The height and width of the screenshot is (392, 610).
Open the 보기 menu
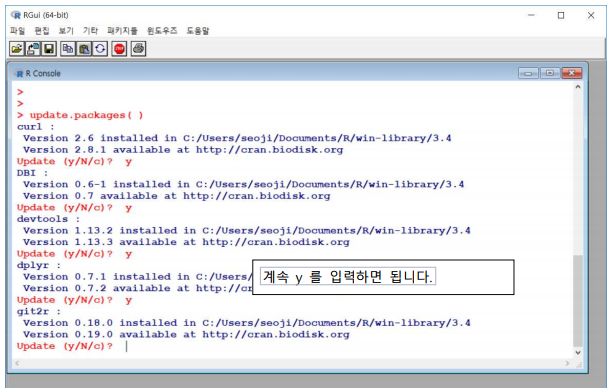(66, 30)
